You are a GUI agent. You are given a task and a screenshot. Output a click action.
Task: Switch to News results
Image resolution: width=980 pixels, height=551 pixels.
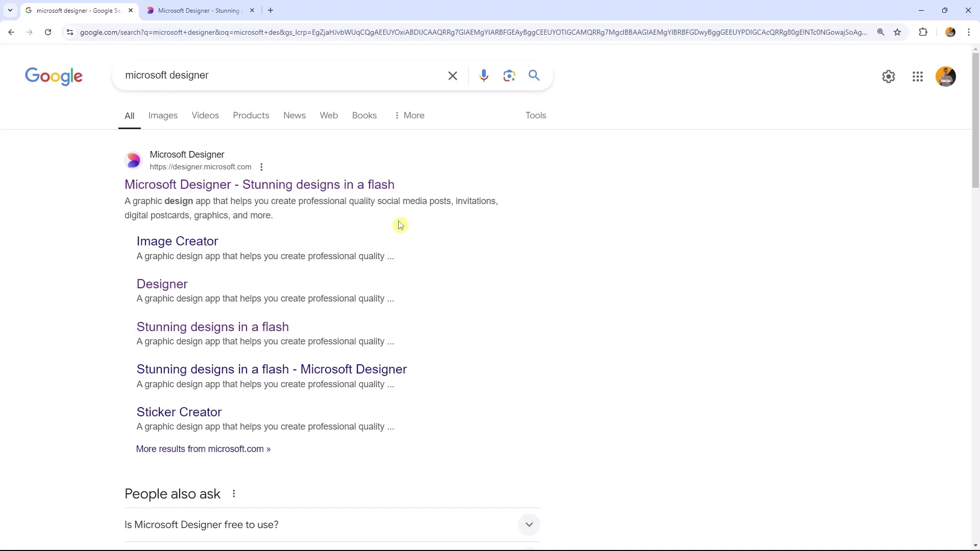pyautogui.click(x=295, y=115)
